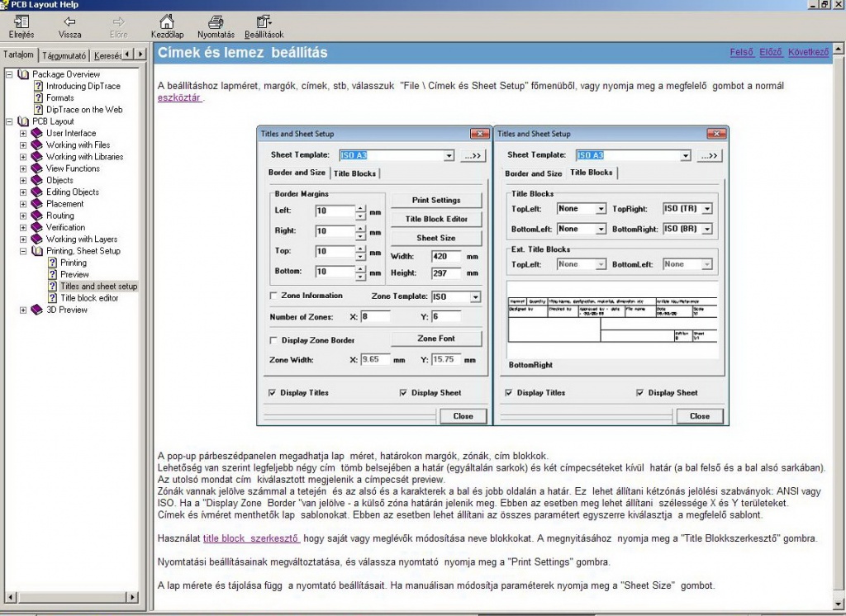The image size is (846, 616).
Task: Click the Editing Objects book icon
Action: 36,192
